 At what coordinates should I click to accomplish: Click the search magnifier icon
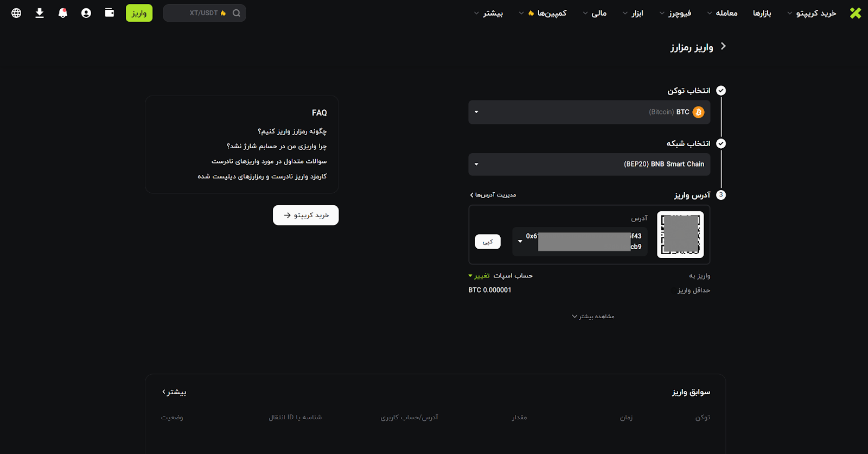tap(237, 13)
